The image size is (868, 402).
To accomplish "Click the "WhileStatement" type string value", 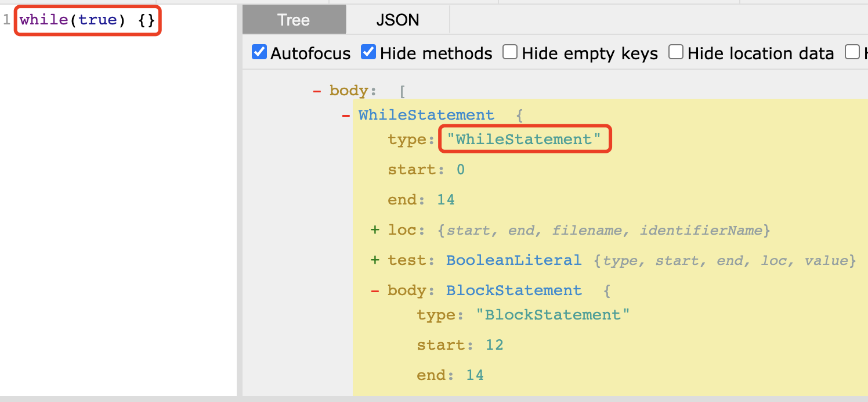I will pyautogui.click(x=524, y=139).
